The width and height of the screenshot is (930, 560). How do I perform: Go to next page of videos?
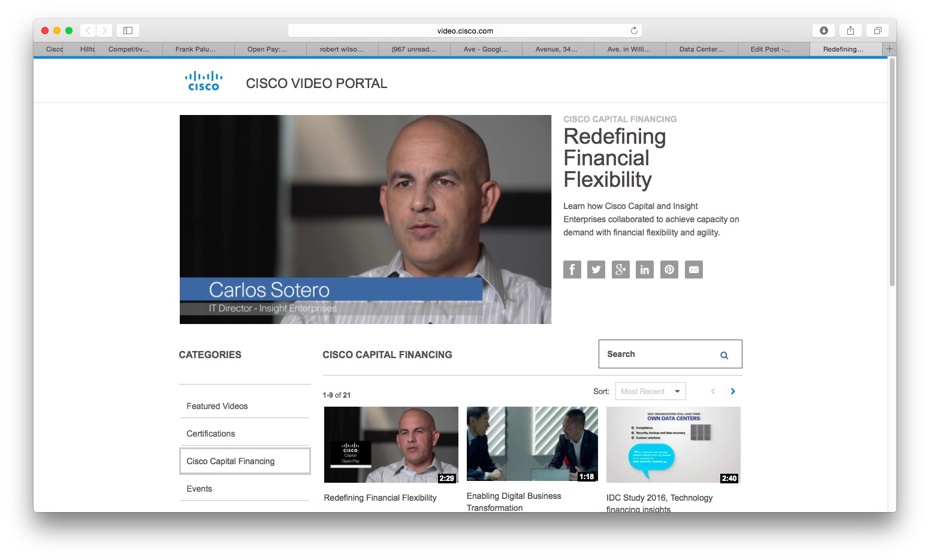(x=732, y=392)
